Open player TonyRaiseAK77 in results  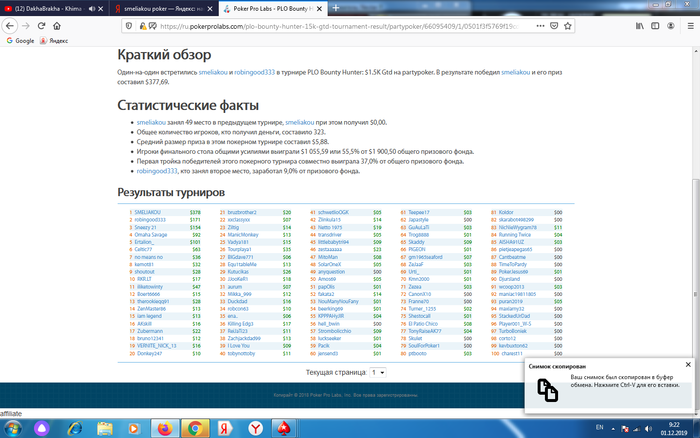pos(425,331)
